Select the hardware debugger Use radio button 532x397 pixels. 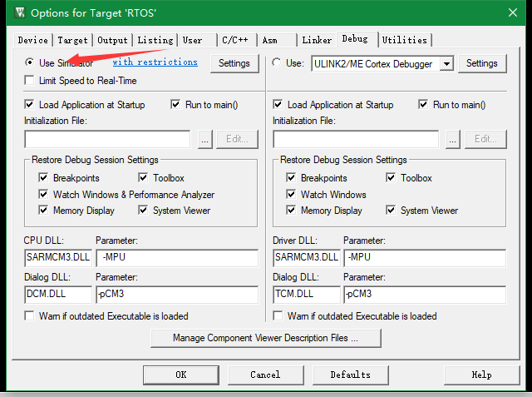pos(277,62)
